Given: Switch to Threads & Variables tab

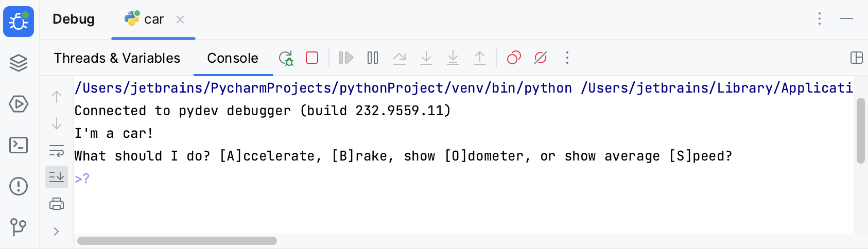Looking at the screenshot, I should [x=117, y=58].
